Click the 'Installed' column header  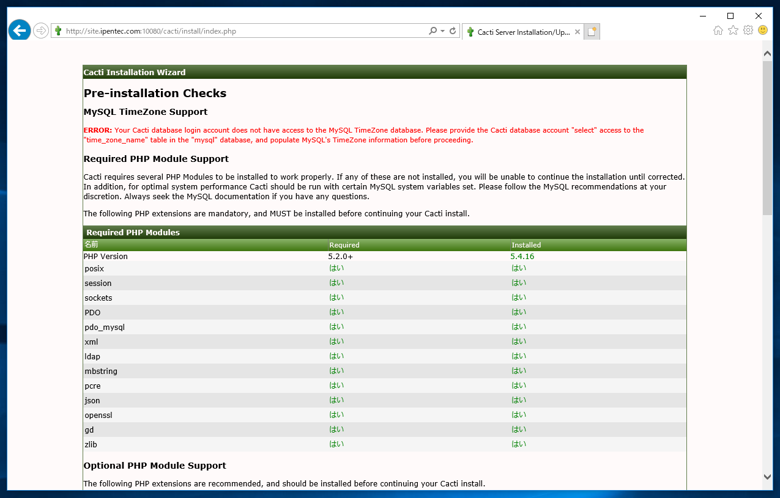(x=526, y=245)
